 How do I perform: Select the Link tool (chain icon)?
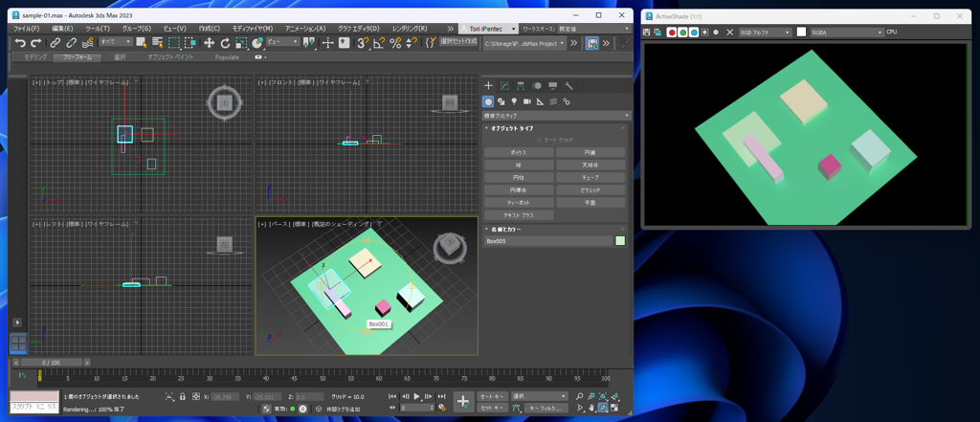tap(56, 42)
